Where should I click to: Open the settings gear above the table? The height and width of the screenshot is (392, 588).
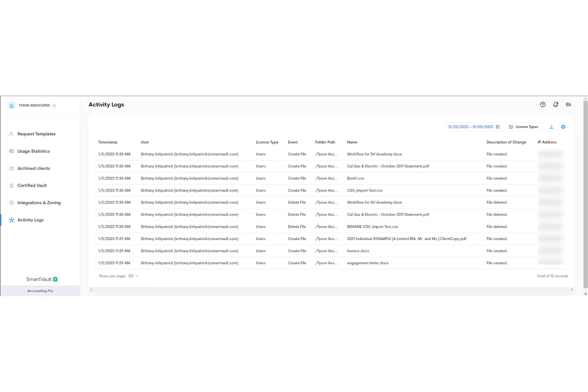point(563,127)
